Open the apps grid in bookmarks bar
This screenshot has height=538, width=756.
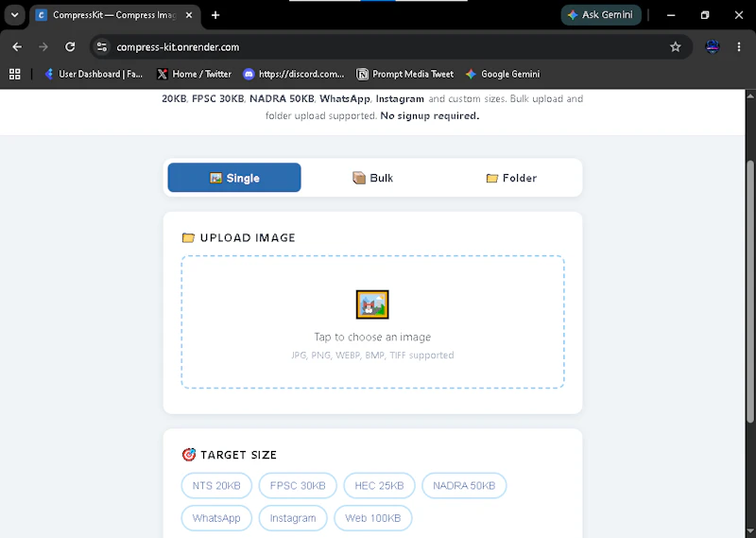(x=15, y=74)
